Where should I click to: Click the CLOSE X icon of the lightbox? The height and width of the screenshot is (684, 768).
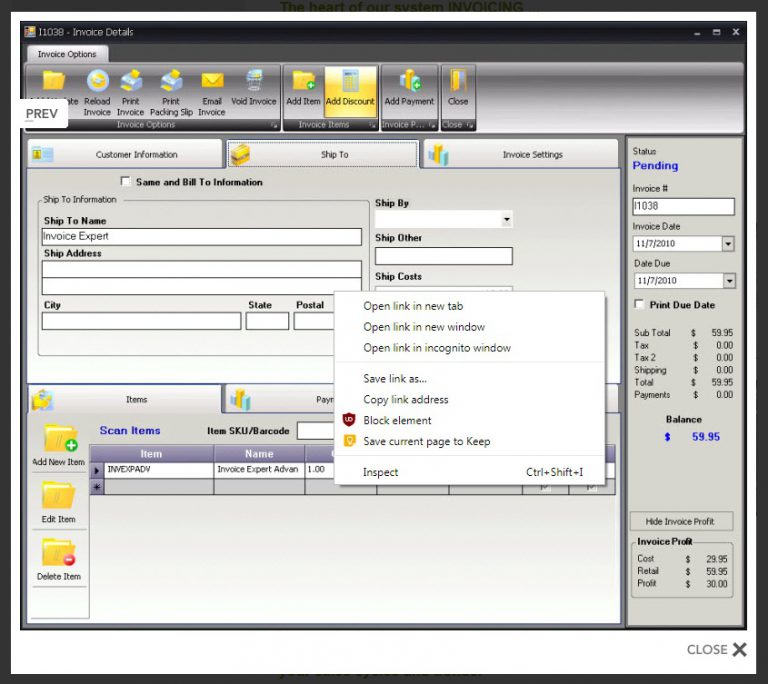click(x=740, y=650)
